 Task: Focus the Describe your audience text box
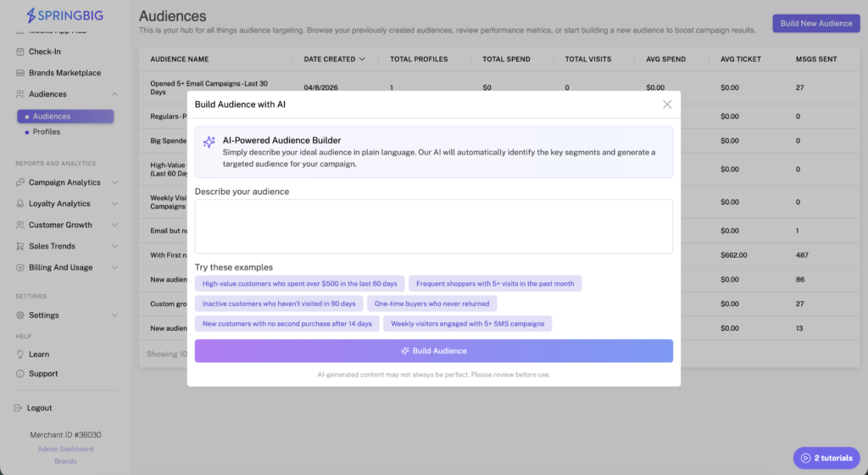click(433, 226)
